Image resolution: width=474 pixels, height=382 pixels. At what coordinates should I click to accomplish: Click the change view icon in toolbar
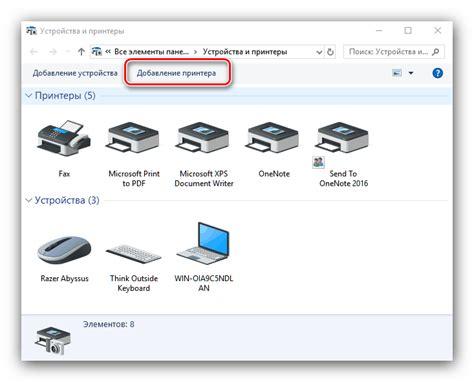[397, 73]
